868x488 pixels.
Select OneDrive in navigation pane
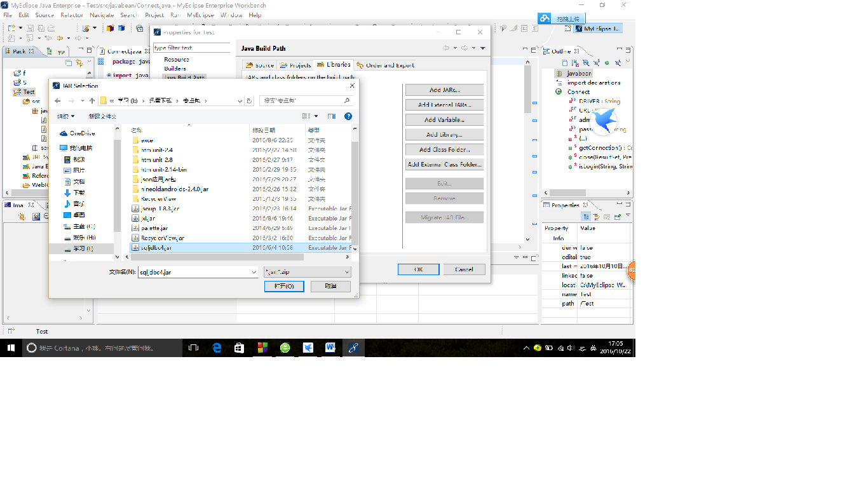pos(82,133)
